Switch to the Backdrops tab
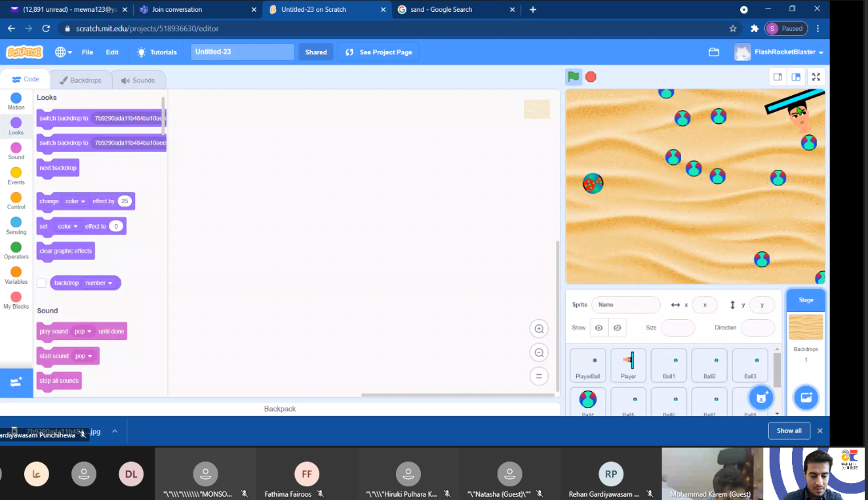Viewport: 868px width, 500px height. click(x=81, y=80)
